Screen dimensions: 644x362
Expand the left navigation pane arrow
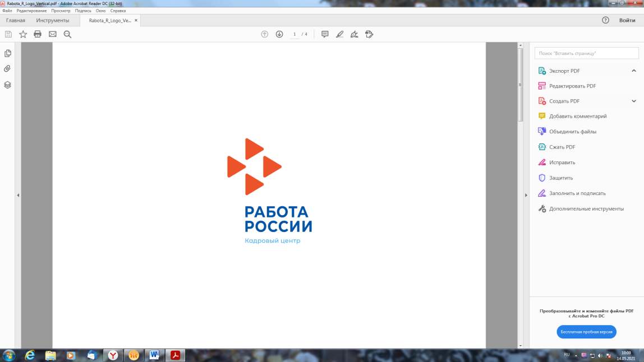pyautogui.click(x=18, y=196)
